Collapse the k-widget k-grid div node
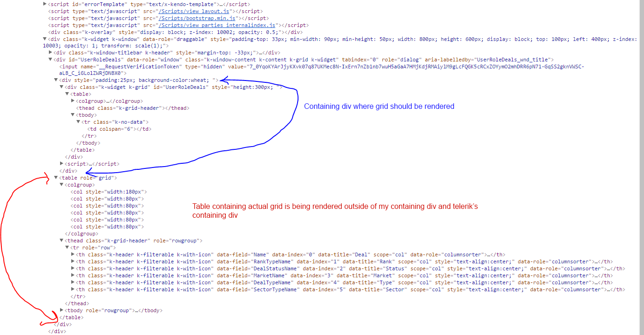 pyautogui.click(x=61, y=87)
